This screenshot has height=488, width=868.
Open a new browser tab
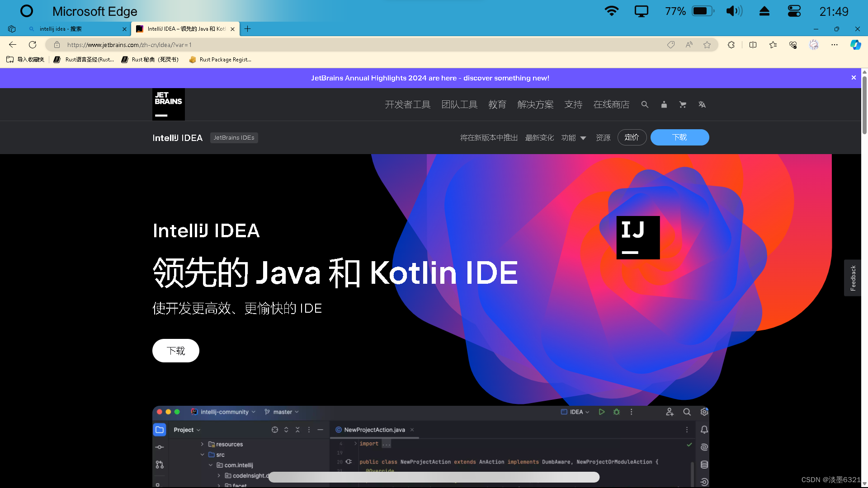pyautogui.click(x=247, y=29)
